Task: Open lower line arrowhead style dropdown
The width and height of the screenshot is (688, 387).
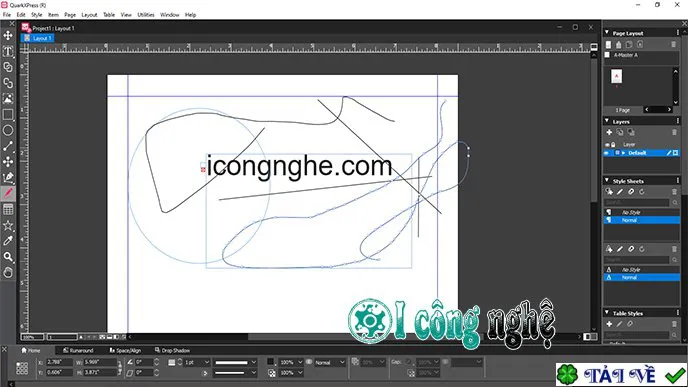Action: [x=235, y=373]
